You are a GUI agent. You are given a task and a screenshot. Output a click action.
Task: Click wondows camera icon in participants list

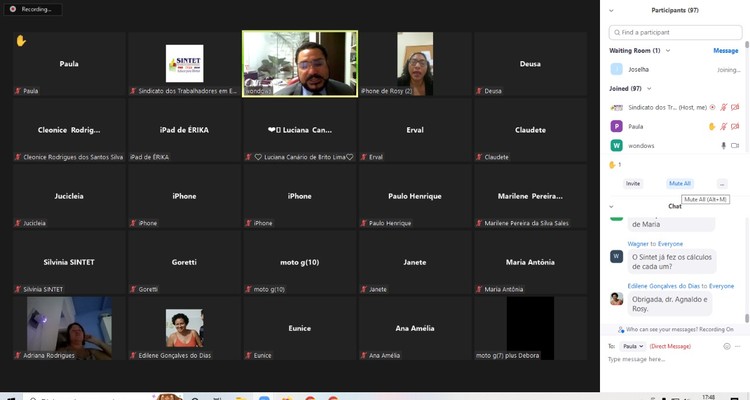point(735,145)
